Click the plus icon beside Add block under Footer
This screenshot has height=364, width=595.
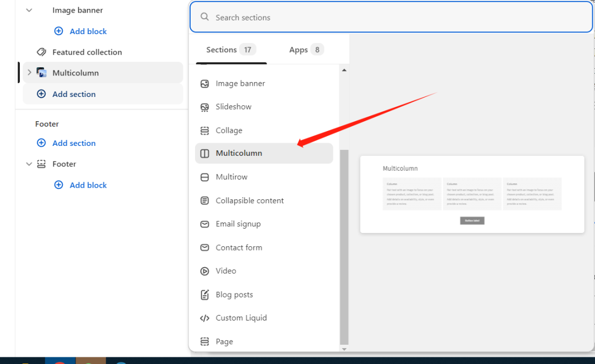point(58,184)
